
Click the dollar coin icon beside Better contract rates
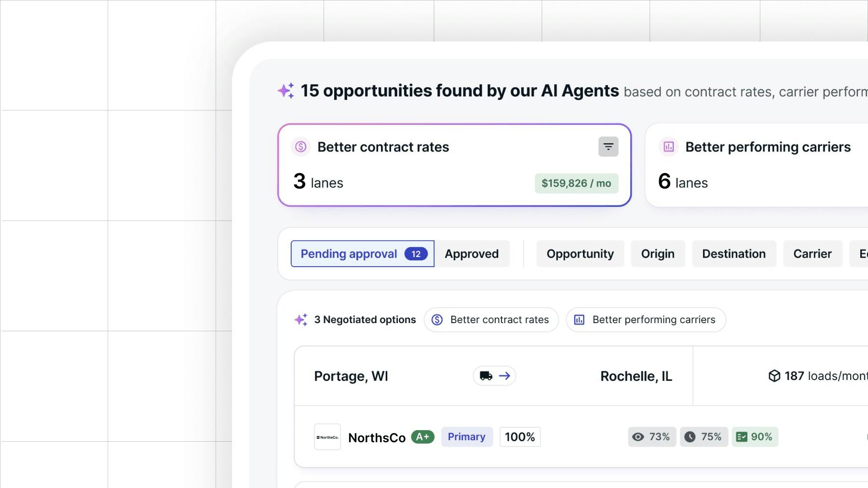tap(300, 147)
